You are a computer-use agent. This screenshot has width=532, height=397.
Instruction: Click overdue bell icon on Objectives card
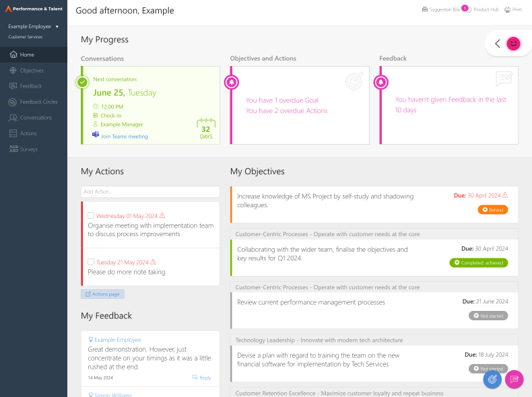[232, 82]
